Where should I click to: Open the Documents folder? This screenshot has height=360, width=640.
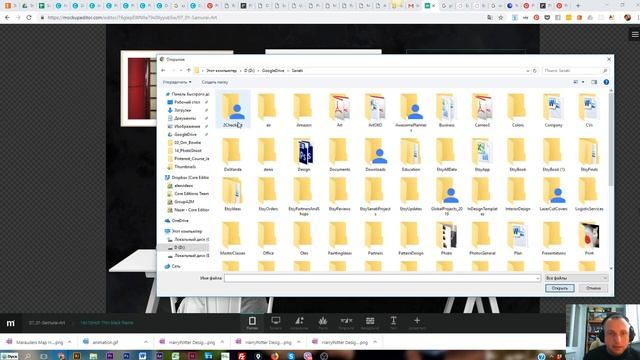[339, 154]
